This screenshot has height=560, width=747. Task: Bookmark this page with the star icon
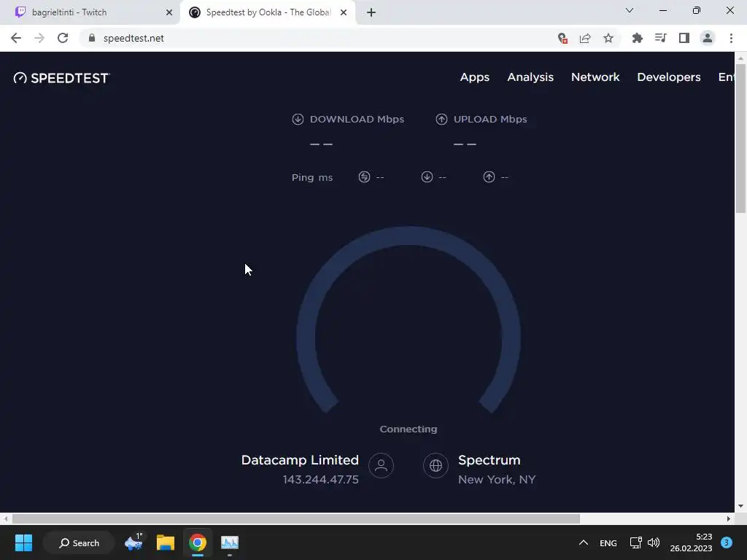[608, 38]
